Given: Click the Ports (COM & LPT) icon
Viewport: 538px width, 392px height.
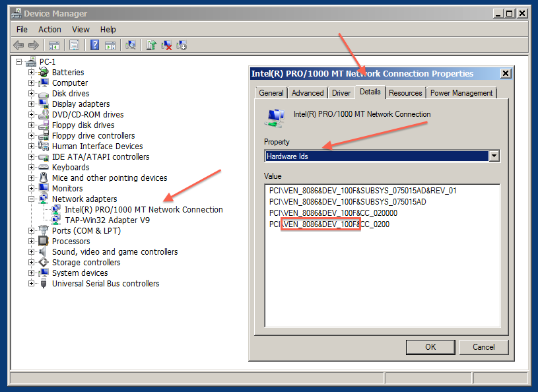Looking at the screenshot, I should coord(43,230).
